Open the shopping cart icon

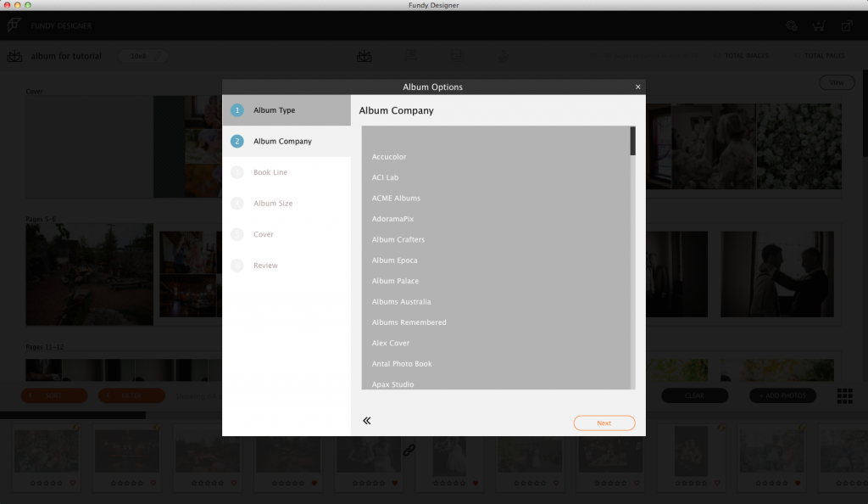(x=819, y=25)
